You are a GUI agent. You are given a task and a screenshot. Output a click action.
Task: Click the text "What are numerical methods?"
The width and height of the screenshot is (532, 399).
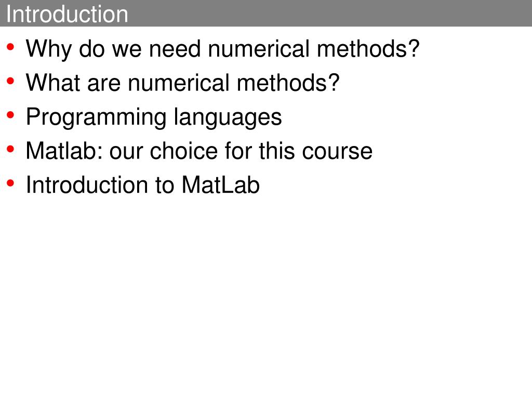(x=182, y=83)
